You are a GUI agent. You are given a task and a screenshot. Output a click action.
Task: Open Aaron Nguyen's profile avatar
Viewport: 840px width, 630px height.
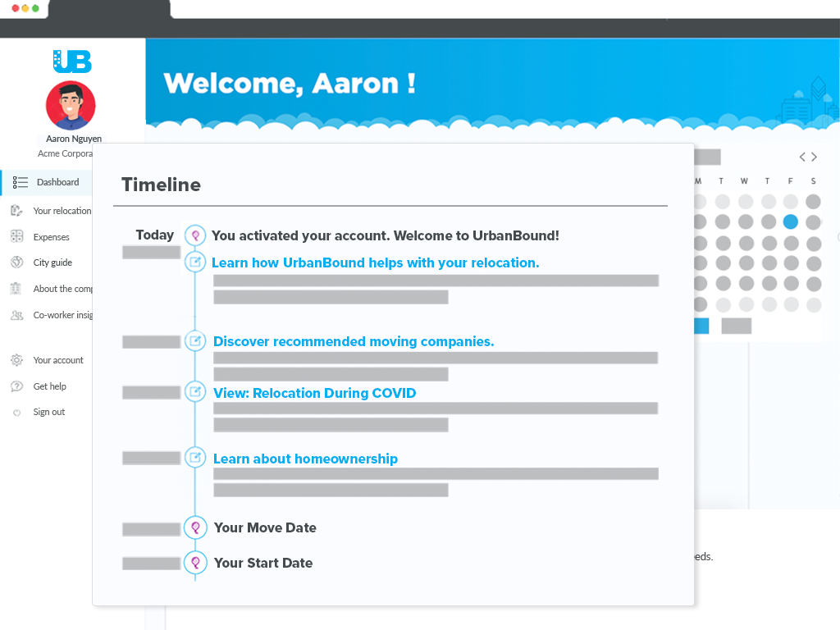71,106
